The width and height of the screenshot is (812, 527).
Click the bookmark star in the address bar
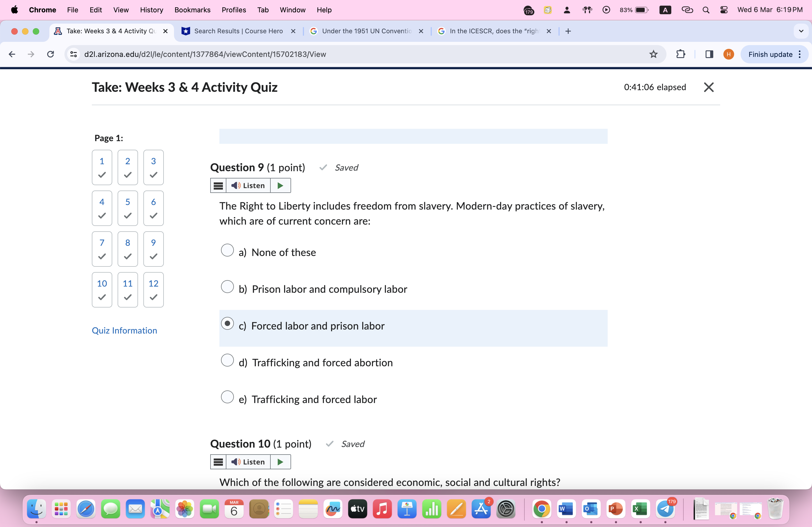tap(653, 54)
